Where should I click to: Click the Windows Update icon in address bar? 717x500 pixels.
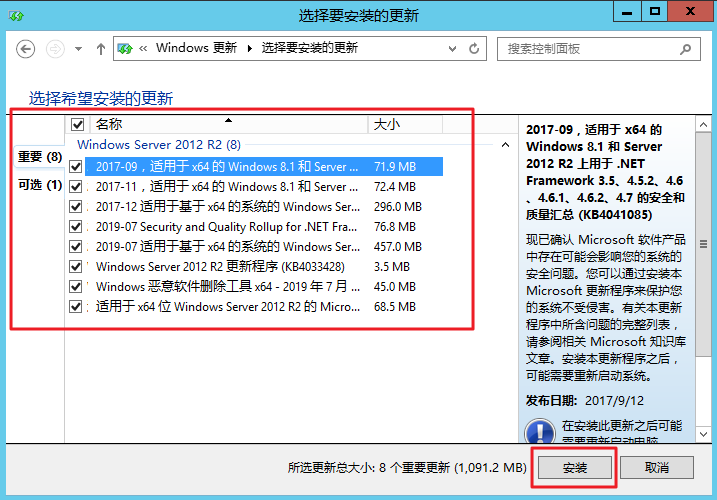(x=125, y=48)
